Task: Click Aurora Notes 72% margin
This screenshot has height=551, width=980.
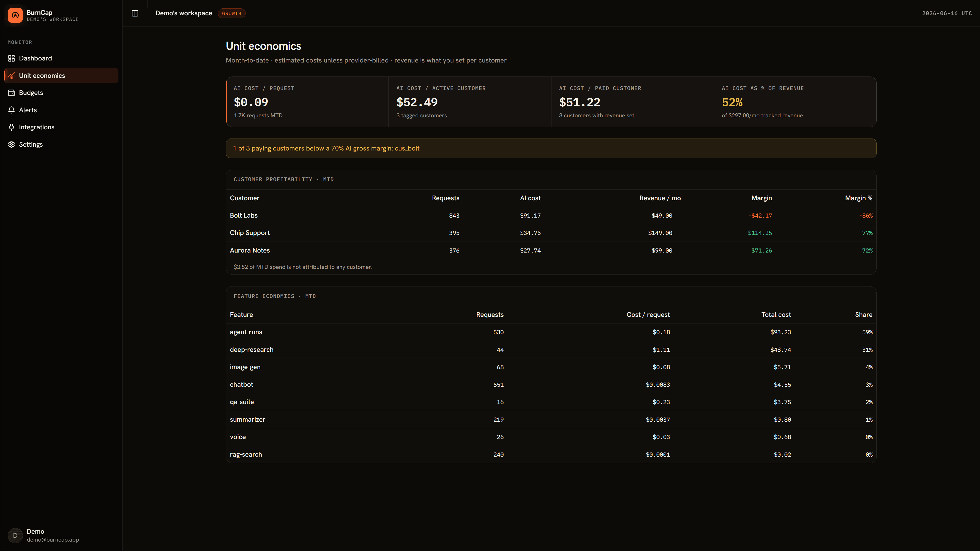Action: [x=867, y=251]
